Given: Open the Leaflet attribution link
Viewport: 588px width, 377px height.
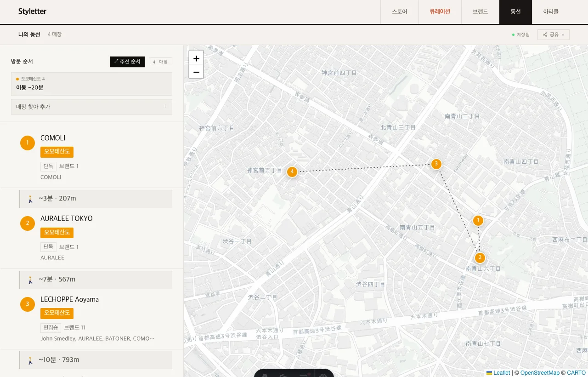Looking at the screenshot, I should (x=498, y=373).
